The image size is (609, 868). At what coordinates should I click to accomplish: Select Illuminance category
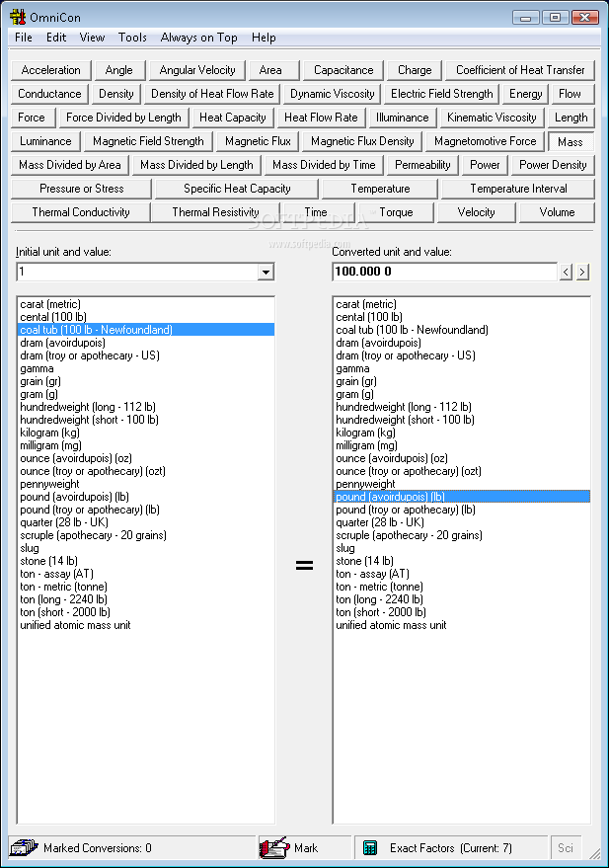coord(402,118)
